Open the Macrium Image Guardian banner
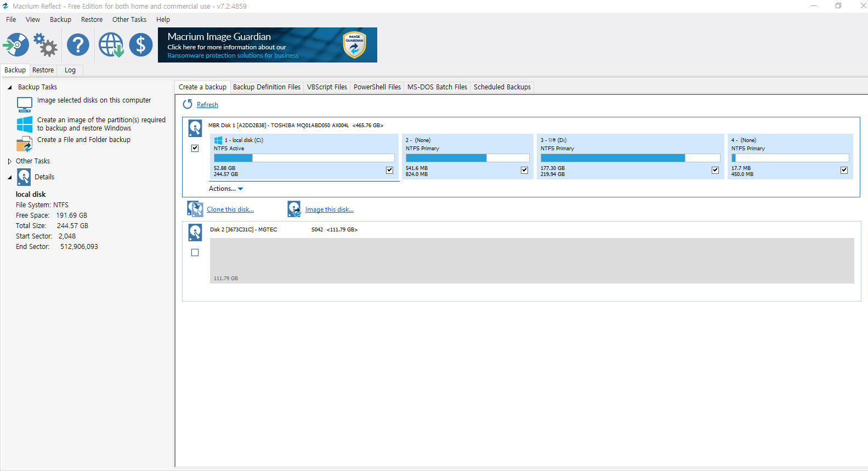Viewport: 868px width, 471px height. (x=268, y=45)
